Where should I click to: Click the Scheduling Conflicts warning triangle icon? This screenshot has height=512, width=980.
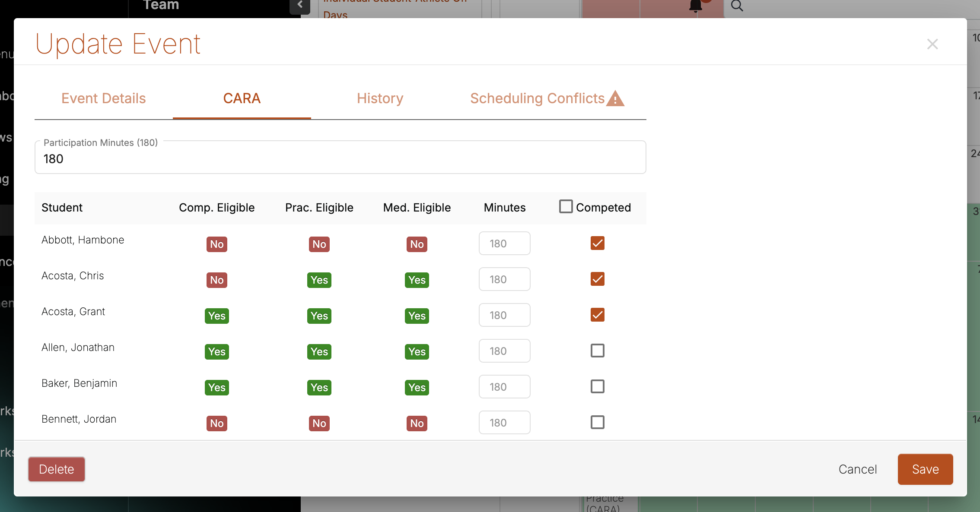pyautogui.click(x=615, y=99)
